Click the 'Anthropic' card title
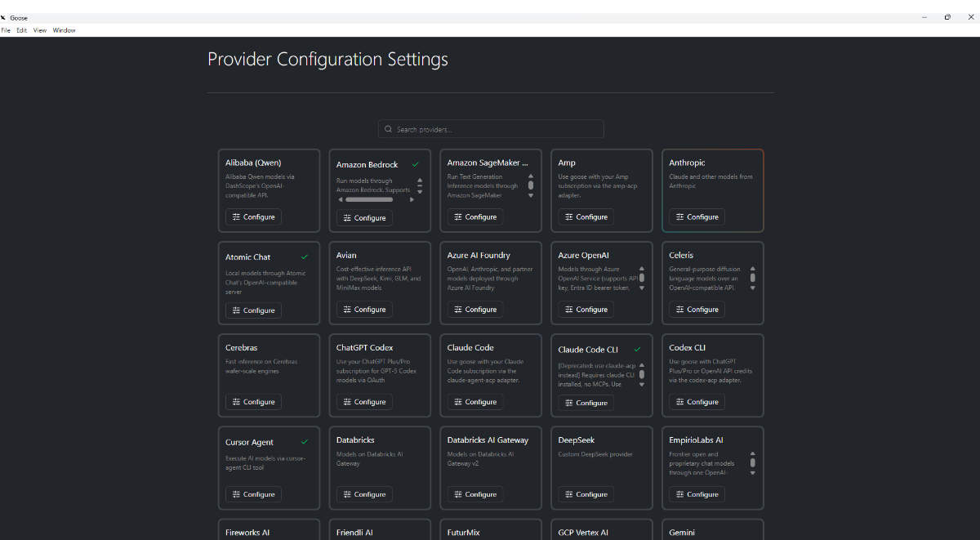This screenshot has height=540, width=980. pyautogui.click(x=688, y=163)
